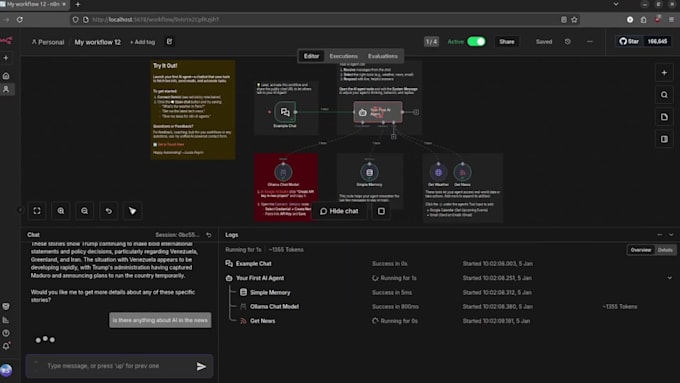Screen dimensions: 680x383
Task: Switch logs view to Overview
Action: click(x=641, y=250)
